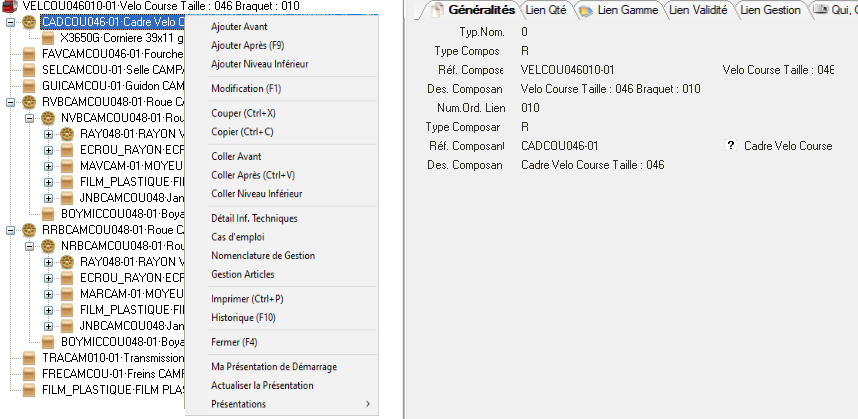
Task: Click the gear icon of NRBCAMCOU048-01 node
Action: tap(49, 245)
